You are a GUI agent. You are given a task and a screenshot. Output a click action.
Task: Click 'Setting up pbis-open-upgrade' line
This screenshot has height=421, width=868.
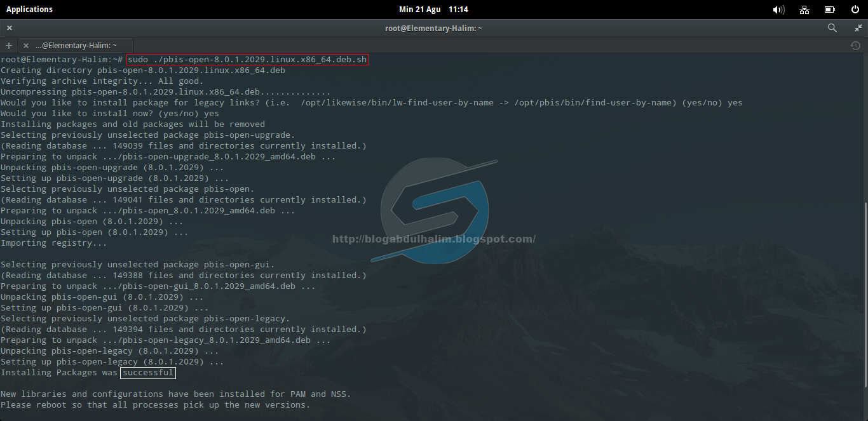(x=114, y=178)
